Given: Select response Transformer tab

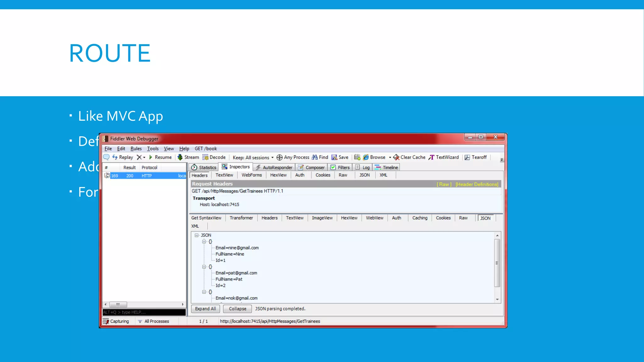Looking at the screenshot, I should coord(241,218).
